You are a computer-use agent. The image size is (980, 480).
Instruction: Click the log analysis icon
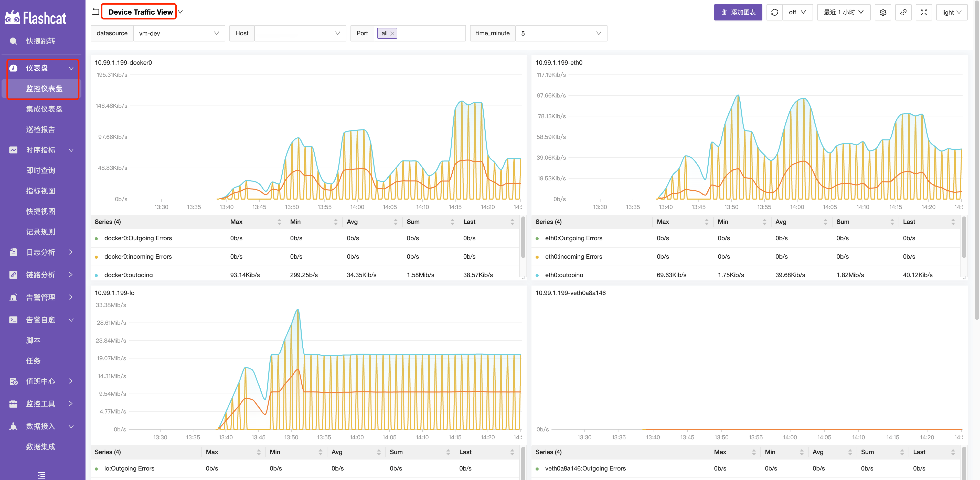(13, 252)
